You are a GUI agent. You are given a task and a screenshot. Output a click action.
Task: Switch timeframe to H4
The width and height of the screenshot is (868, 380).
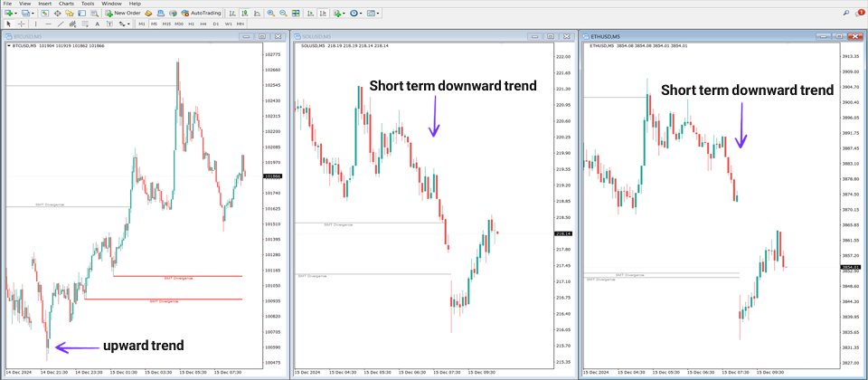(x=203, y=24)
